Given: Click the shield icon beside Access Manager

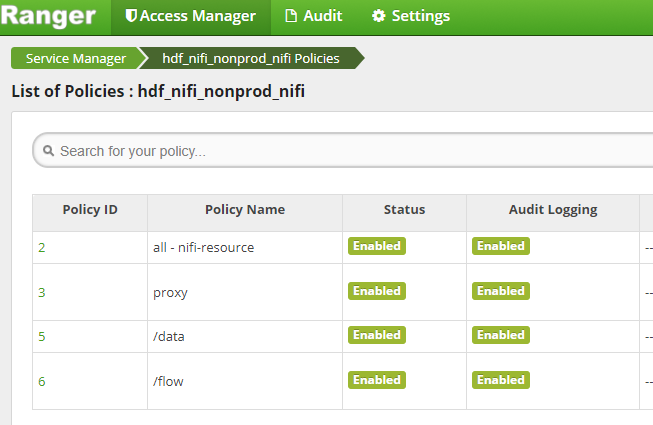Looking at the screenshot, I should pyautogui.click(x=131, y=17).
